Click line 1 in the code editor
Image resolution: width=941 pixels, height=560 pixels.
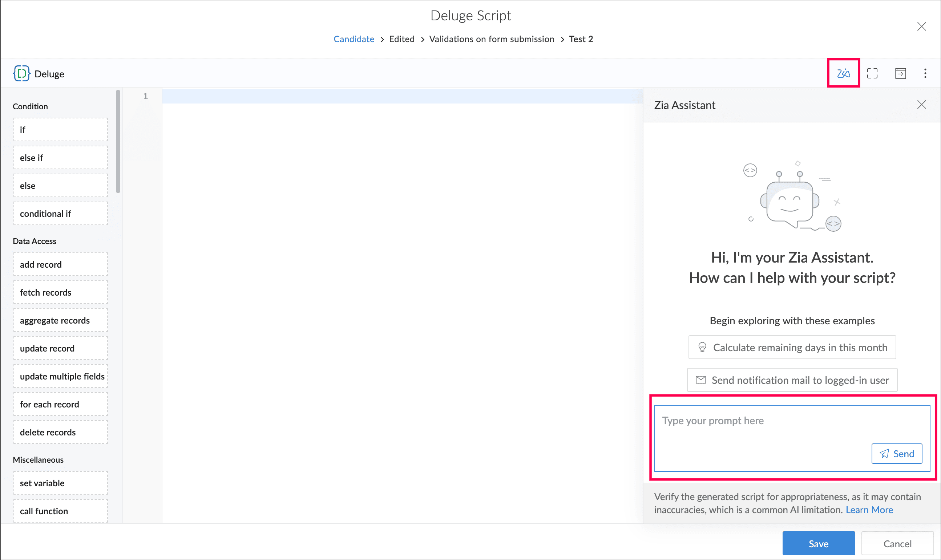pos(402,96)
